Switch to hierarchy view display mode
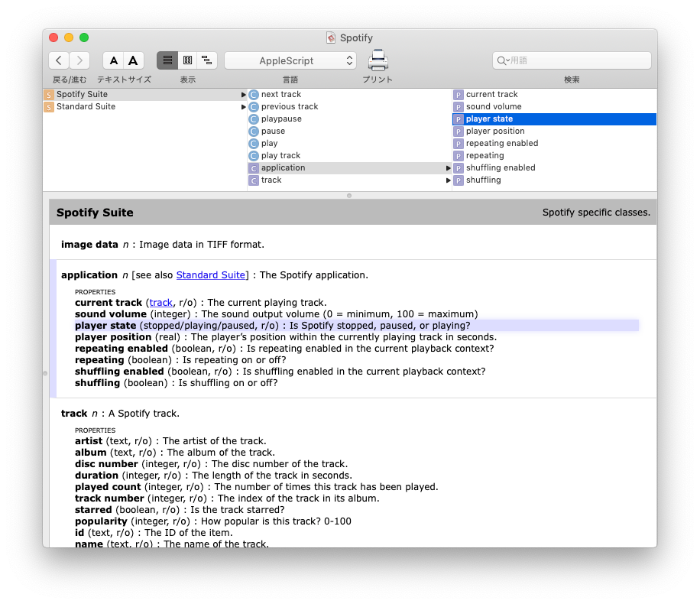The image size is (700, 604). click(206, 60)
